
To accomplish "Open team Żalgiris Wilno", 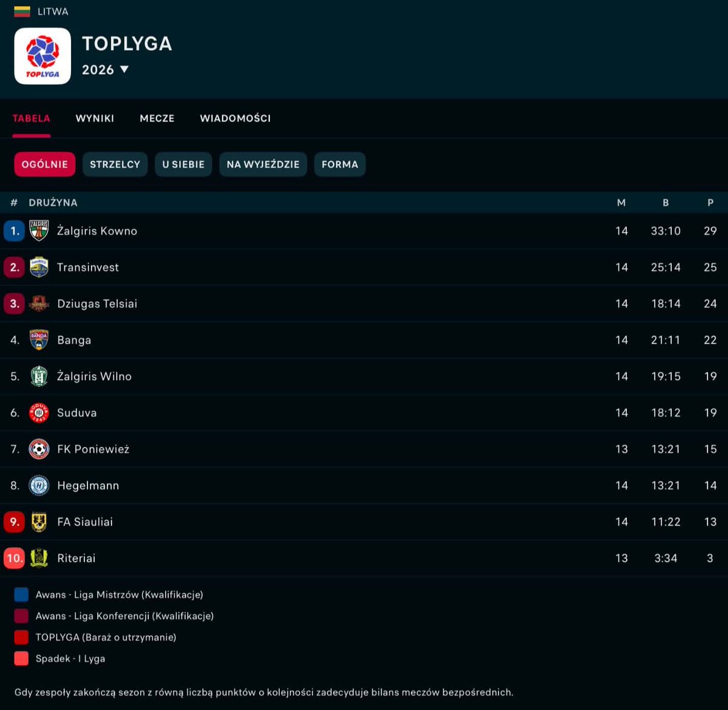I will click(94, 377).
